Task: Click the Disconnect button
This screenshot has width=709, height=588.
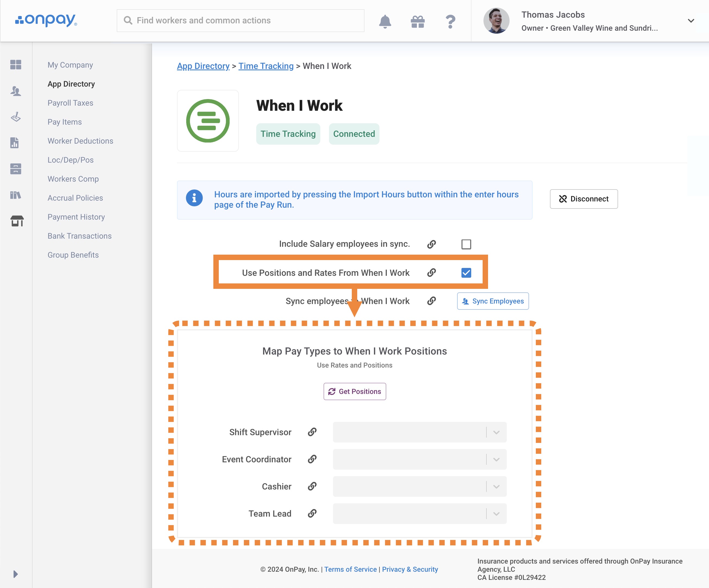Action: (x=584, y=199)
